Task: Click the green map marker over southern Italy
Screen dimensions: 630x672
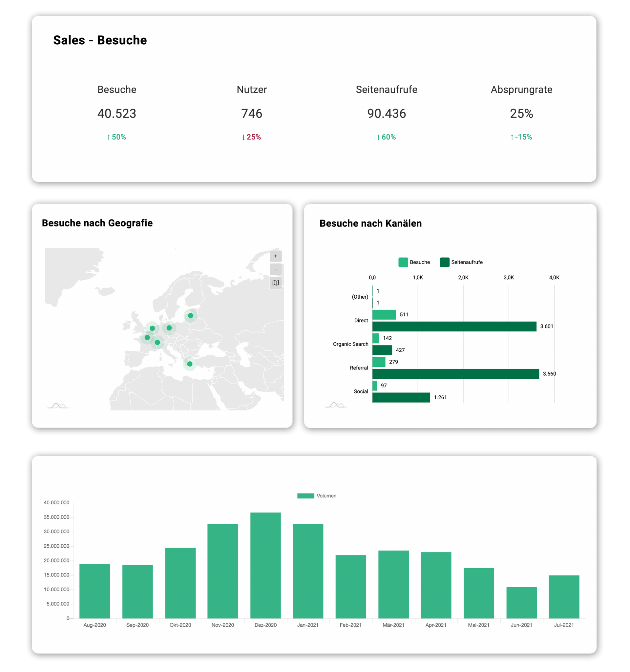Action: click(190, 364)
